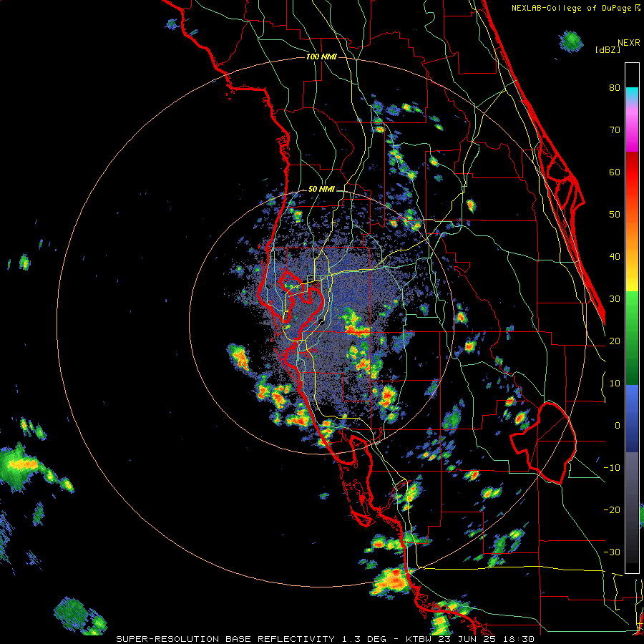Click the 50 value on the dBZ scale
The width and height of the screenshot is (644, 644).
coord(615,215)
